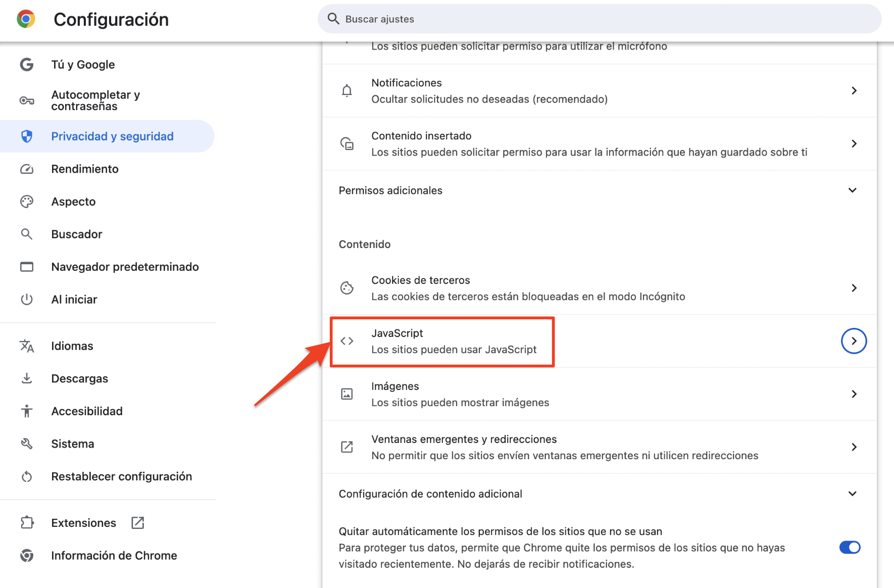894x588 pixels.
Task: Open Restablecer configuración
Action: (x=121, y=476)
